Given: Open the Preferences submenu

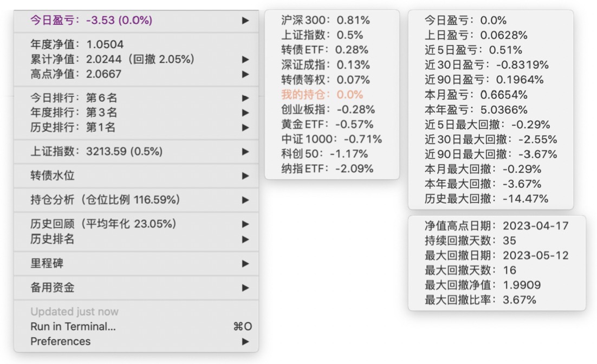Looking at the screenshot, I should coord(61,341).
